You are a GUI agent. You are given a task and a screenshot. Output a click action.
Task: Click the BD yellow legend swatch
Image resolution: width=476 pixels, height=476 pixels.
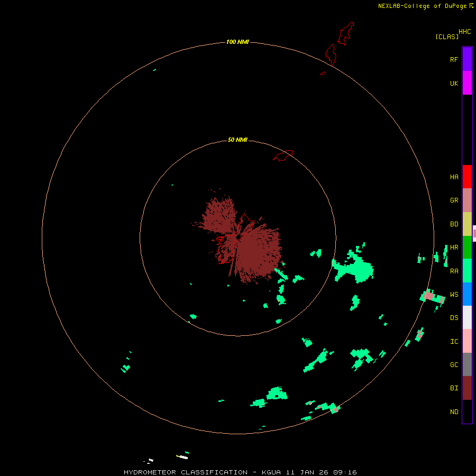(467, 224)
